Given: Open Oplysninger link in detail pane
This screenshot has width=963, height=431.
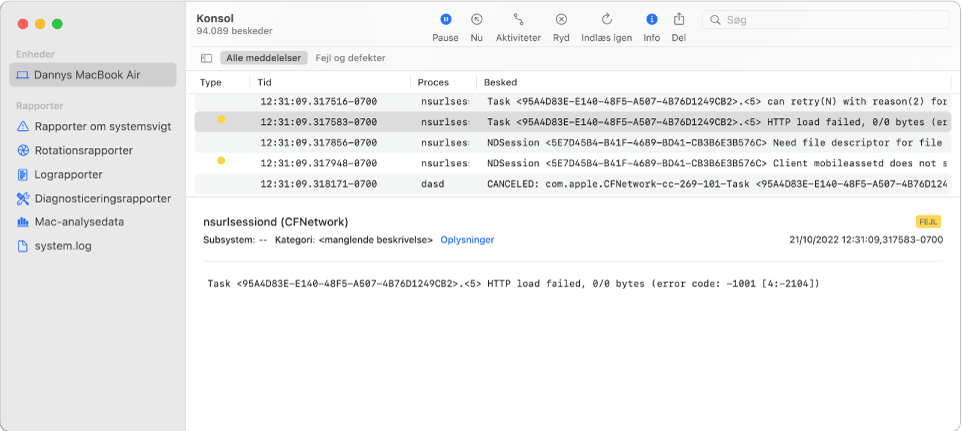Looking at the screenshot, I should (x=467, y=240).
